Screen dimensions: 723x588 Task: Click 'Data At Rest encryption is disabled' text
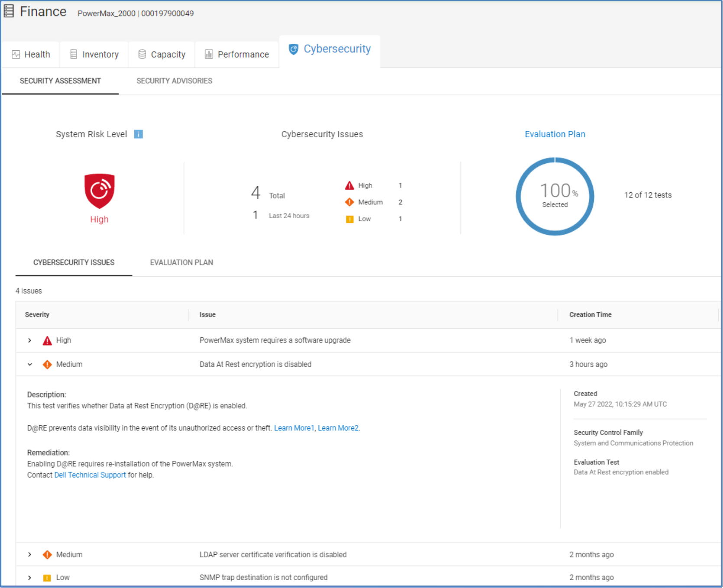(256, 365)
